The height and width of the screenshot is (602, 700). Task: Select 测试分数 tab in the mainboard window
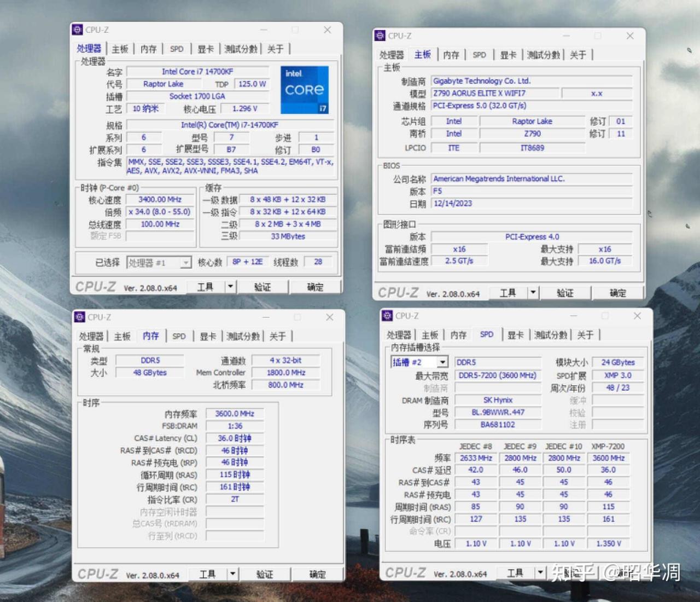point(544,55)
